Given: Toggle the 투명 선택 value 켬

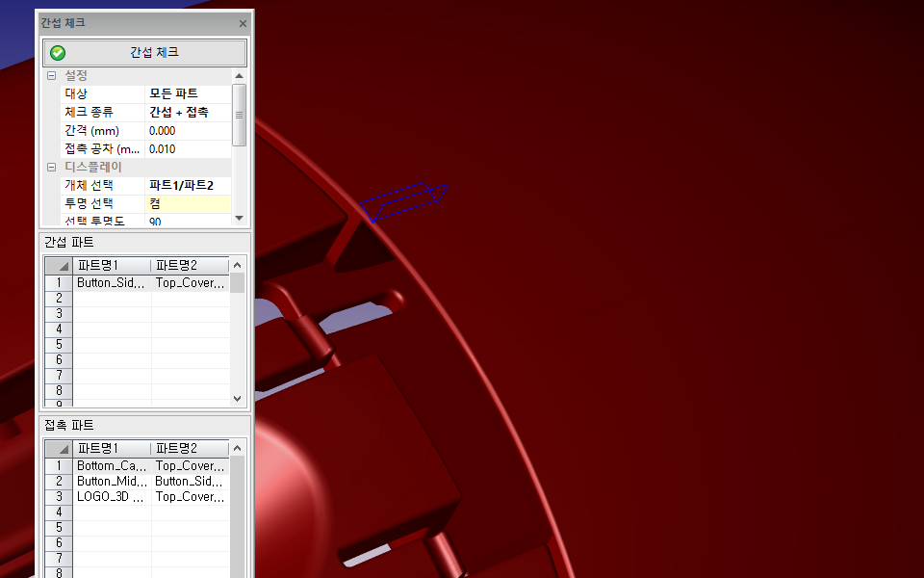Looking at the screenshot, I should pyautogui.click(x=188, y=203).
